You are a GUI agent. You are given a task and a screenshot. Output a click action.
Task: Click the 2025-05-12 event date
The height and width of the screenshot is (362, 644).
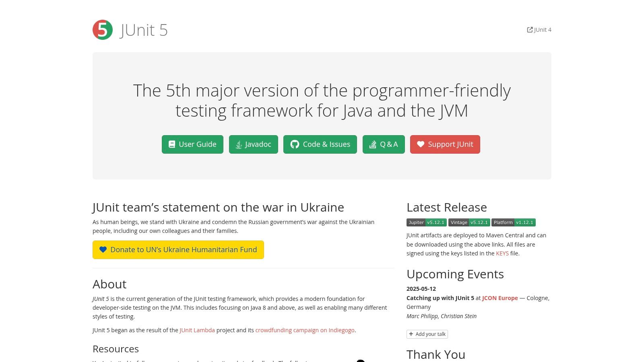[x=421, y=289]
